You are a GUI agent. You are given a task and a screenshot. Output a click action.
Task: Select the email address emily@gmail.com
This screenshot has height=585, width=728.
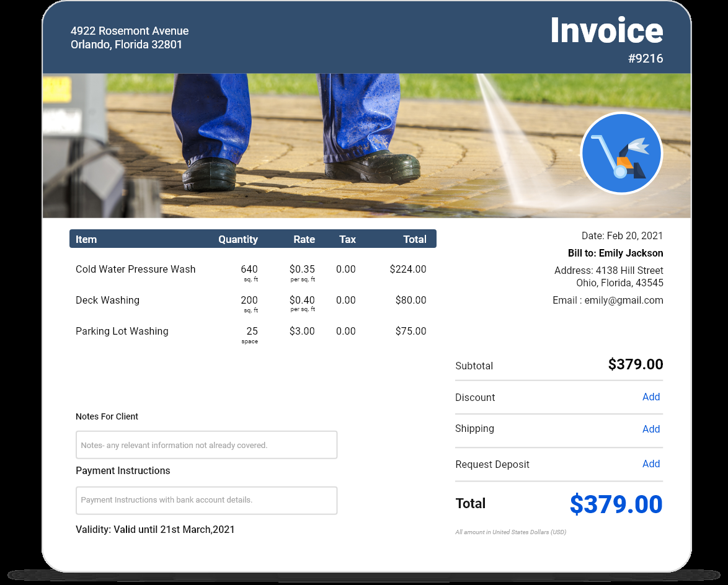click(624, 300)
